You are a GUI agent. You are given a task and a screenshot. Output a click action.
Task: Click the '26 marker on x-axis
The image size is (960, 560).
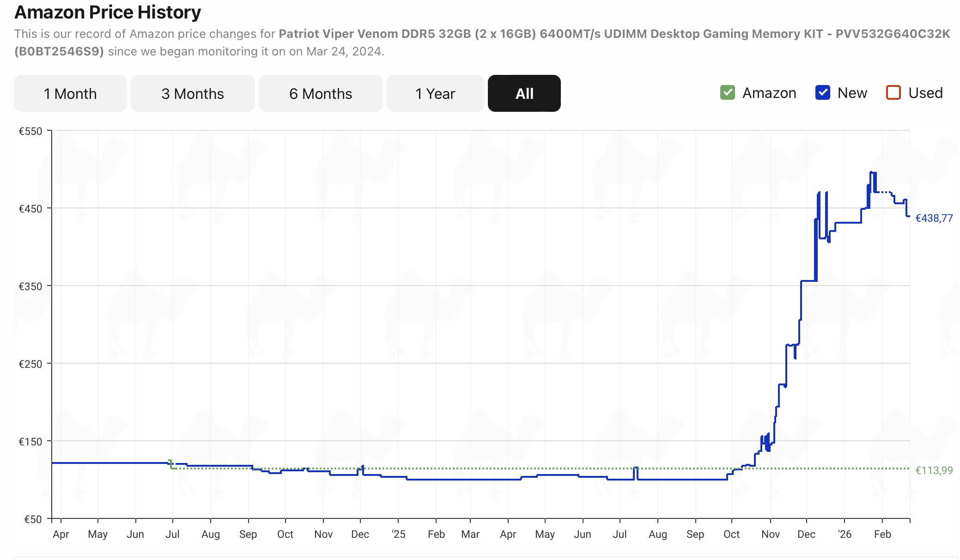point(845,534)
